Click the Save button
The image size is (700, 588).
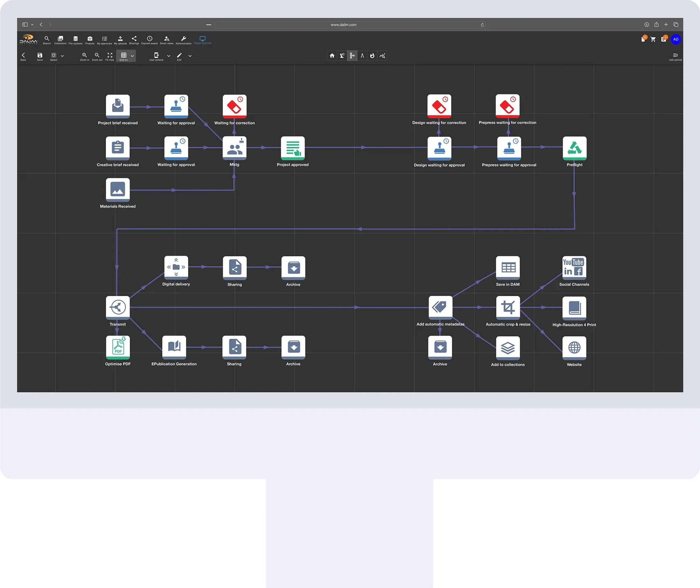coord(40,55)
